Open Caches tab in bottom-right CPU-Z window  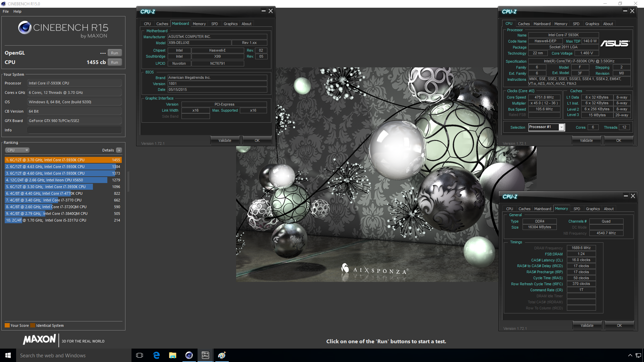coord(524,209)
